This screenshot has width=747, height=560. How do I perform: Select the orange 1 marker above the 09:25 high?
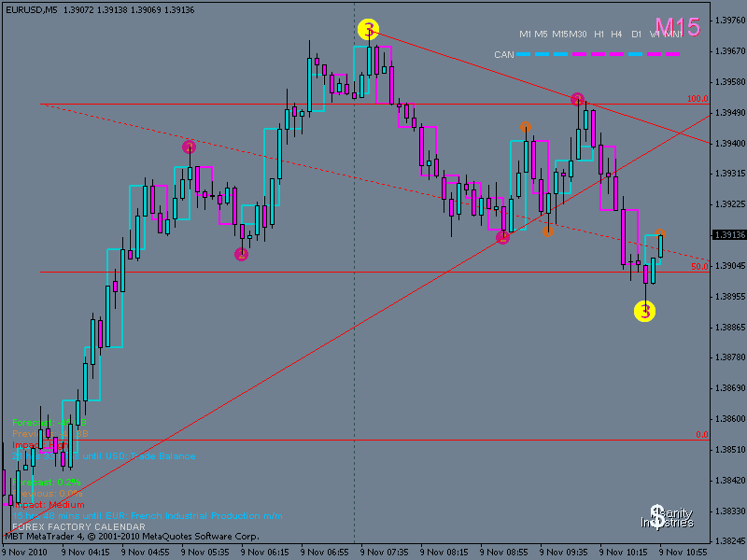click(526, 127)
